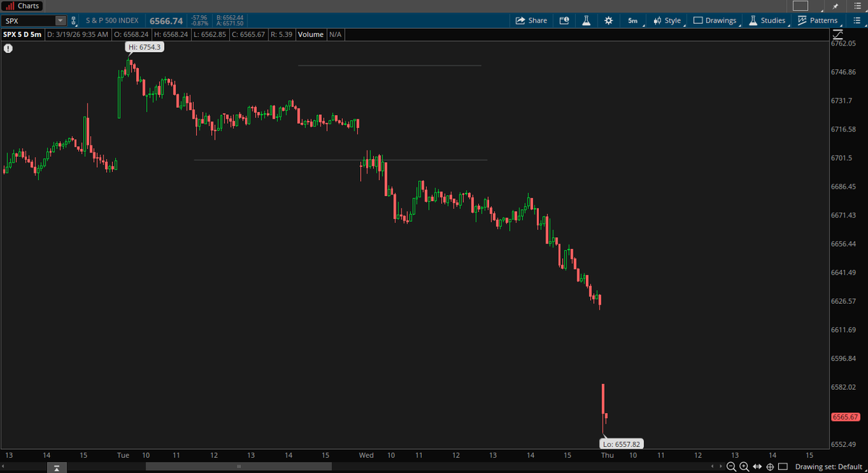Image resolution: width=868 pixels, height=473 pixels.
Task: Click the Tue label on time axis
Action: coord(123,455)
